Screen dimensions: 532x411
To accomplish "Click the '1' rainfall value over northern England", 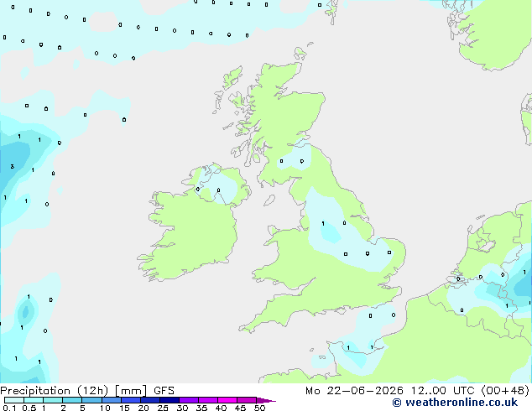I will [323, 223].
